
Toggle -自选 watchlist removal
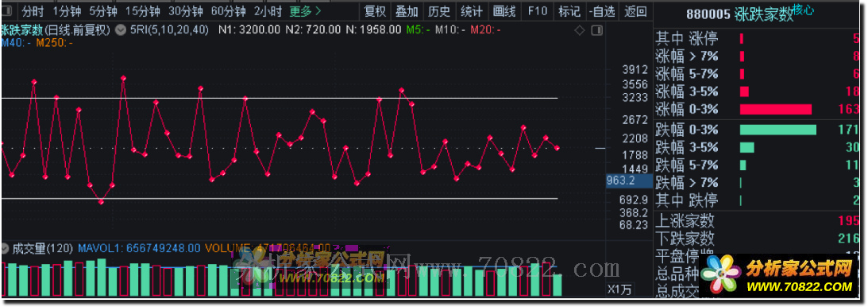coord(602,10)
